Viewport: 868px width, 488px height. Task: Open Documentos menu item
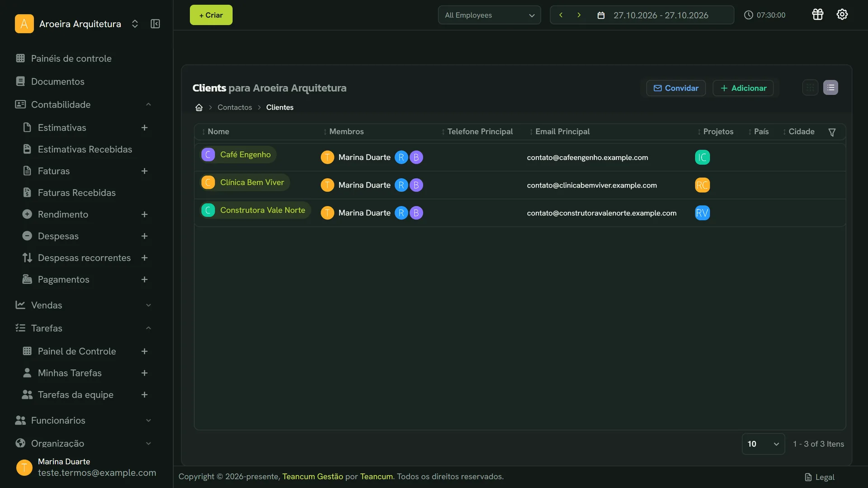click(50, 81)
